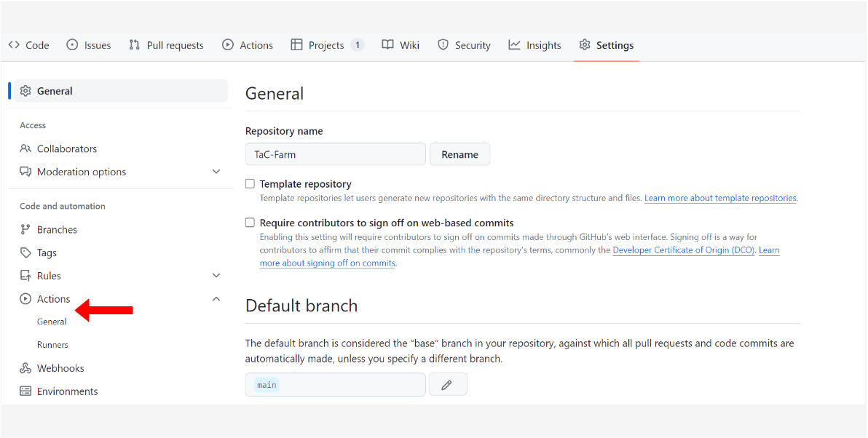Switch to the Pull requests tab

pos(166,45)
